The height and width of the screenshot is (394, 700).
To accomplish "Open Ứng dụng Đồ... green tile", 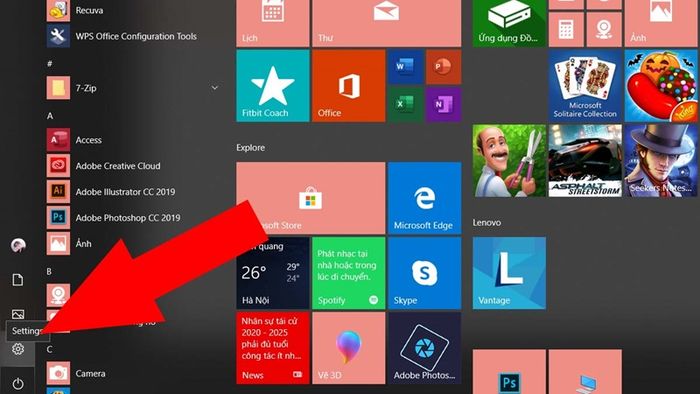I will (509, 23).
